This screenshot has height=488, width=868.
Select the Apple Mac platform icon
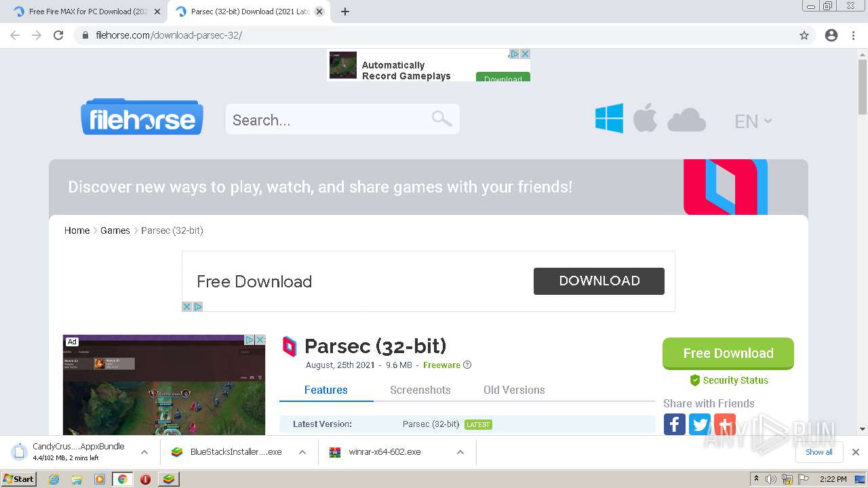645,119
